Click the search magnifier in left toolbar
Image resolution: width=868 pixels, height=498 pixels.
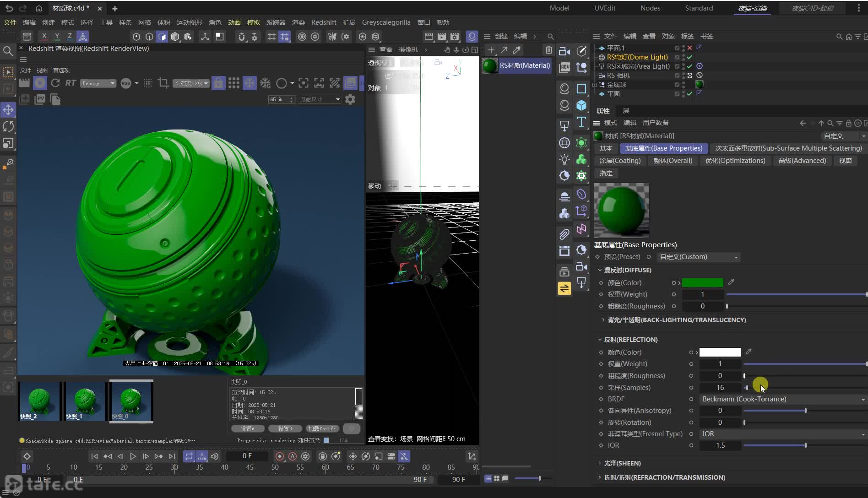point(8,51)
